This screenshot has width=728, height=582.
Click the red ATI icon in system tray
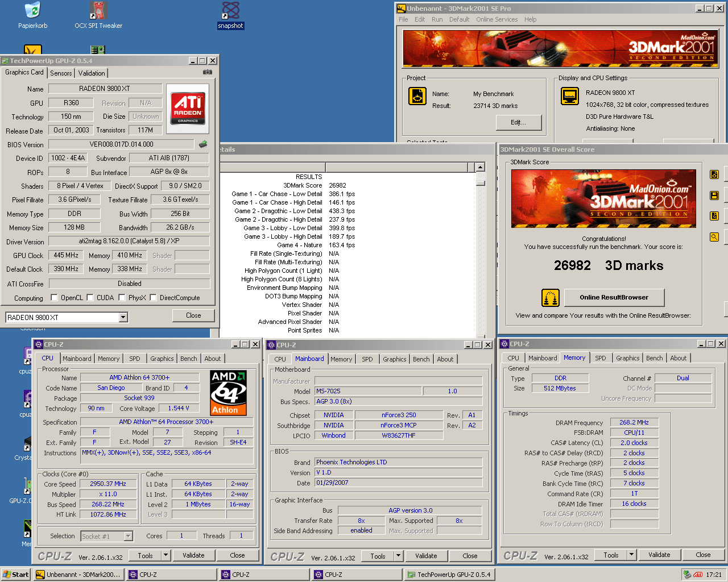pos(698,575)
